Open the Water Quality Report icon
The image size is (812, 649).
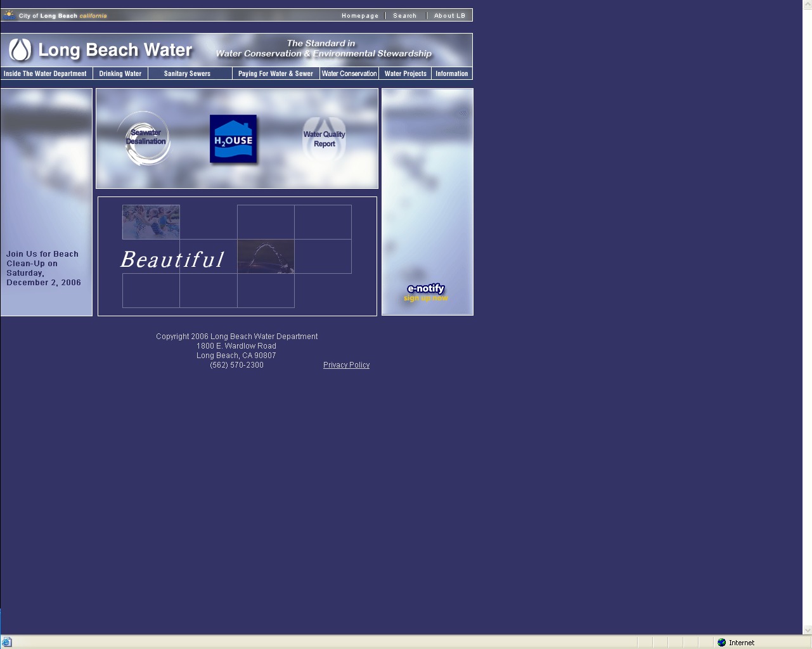(324, 138)
